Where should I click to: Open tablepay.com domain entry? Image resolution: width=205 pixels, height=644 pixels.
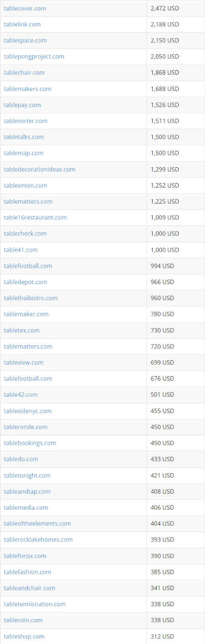[x=22, y=105]
